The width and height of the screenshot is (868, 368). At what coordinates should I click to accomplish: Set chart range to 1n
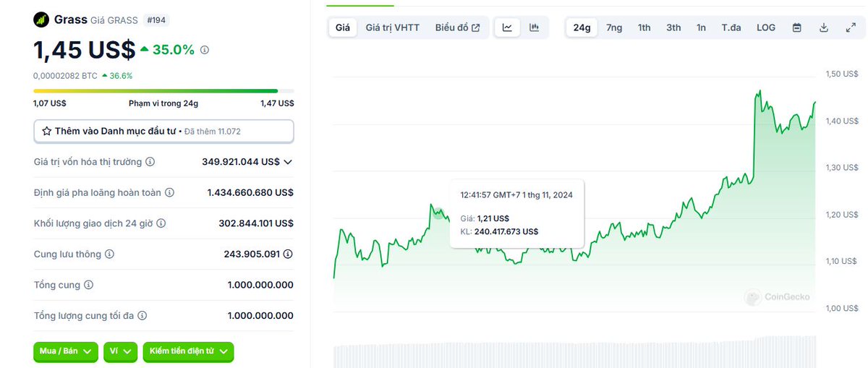pyautogui.click(x=701, y=27)
